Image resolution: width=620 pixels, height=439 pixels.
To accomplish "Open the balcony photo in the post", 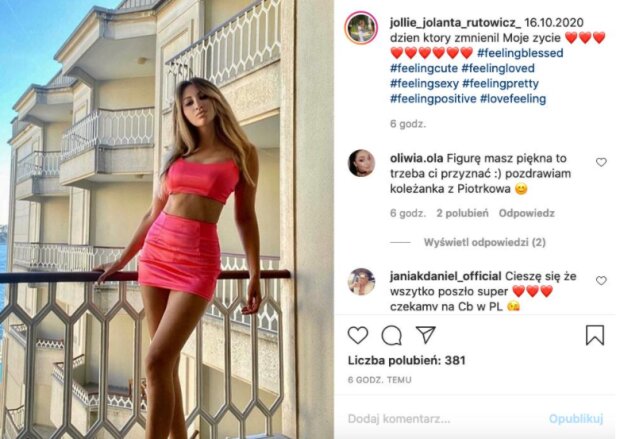I will 167,220.
